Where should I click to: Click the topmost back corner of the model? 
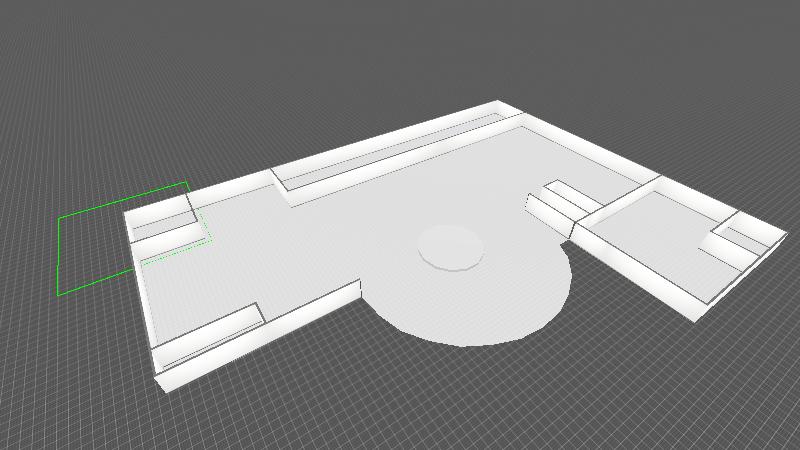[499, 103]
